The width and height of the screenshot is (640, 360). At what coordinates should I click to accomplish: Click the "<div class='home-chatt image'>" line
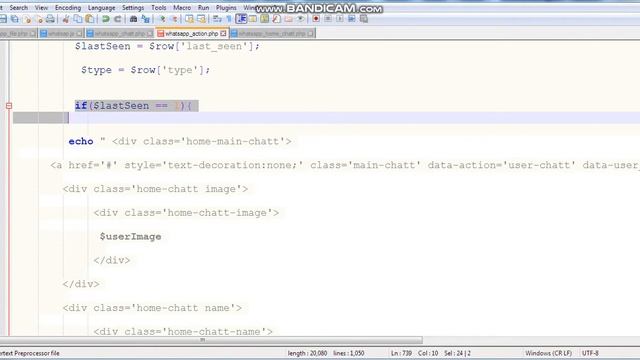155,189
